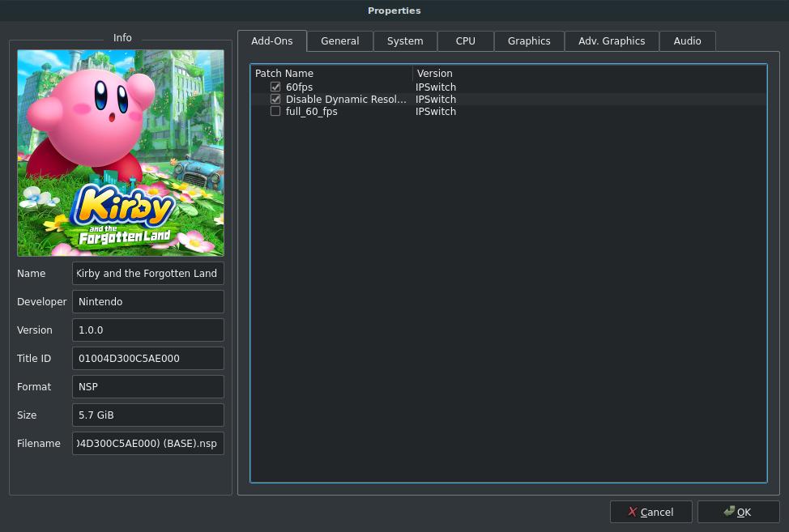The height and width of the screenshot is (532, 789).
Task: Click the Name field showing Kirby title
Action: click(x=148, y=274)
